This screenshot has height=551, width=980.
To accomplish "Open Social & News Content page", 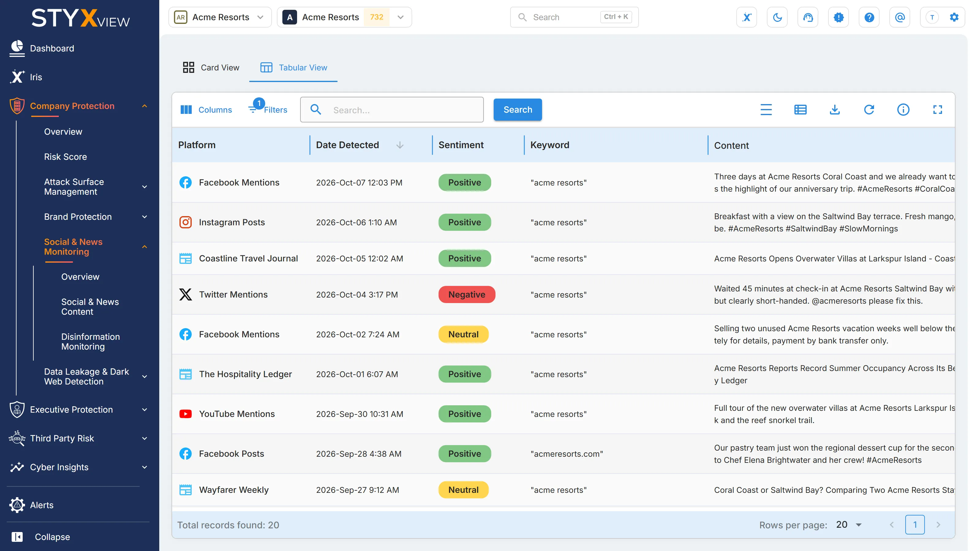I will [90, 306].
